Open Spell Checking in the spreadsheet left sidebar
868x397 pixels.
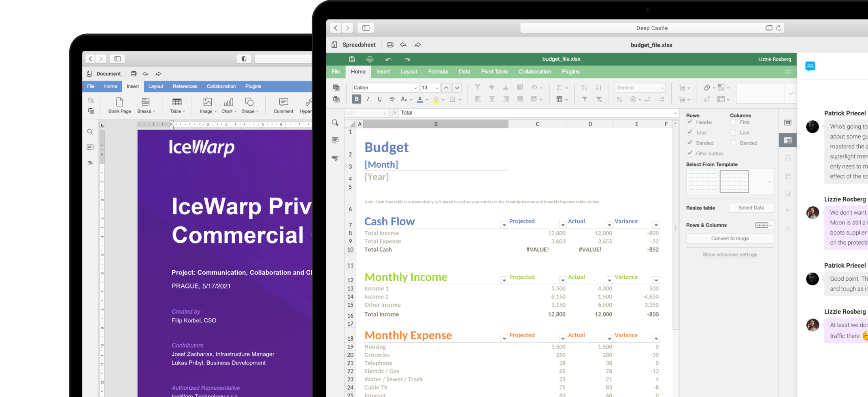[x=335, y=158]
